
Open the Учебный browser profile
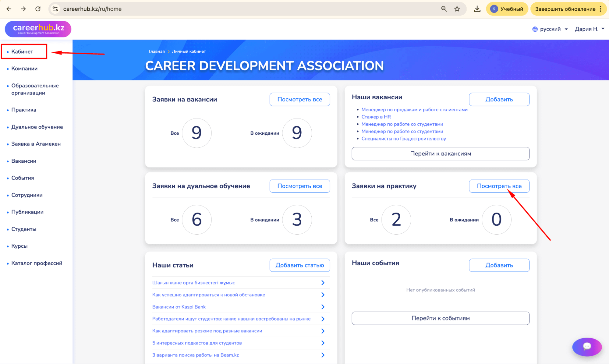pyautogui.click(x=507, y=9)
